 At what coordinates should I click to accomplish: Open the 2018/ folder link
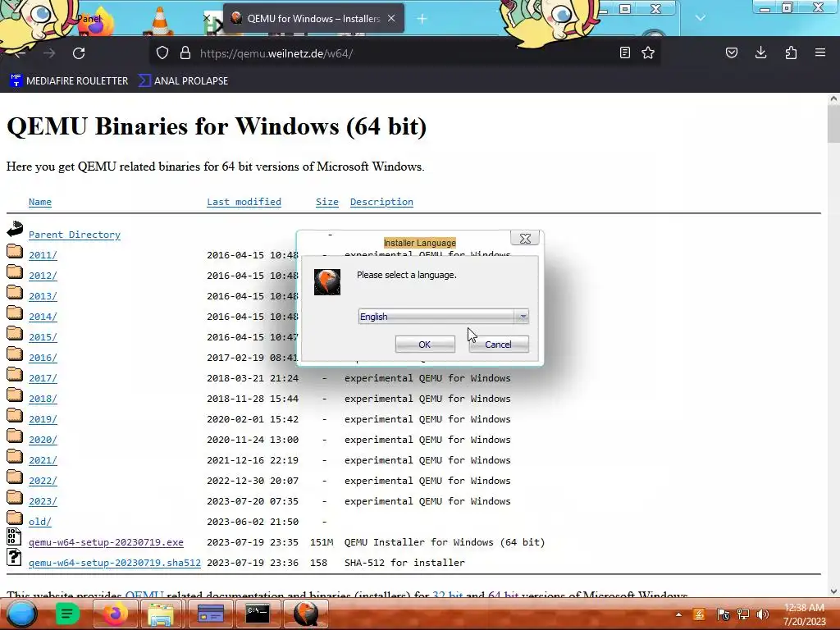(x=43, y=399)
